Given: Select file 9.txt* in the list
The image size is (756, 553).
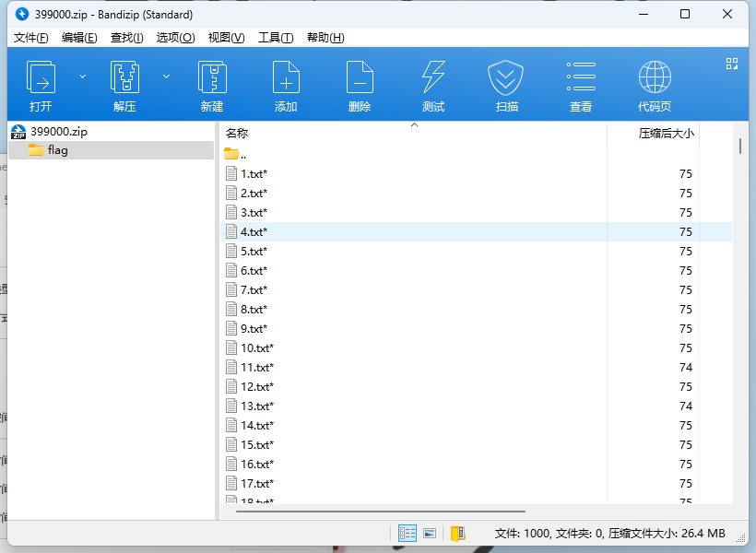Looking at the screenshot, I should tap(476, 328).
